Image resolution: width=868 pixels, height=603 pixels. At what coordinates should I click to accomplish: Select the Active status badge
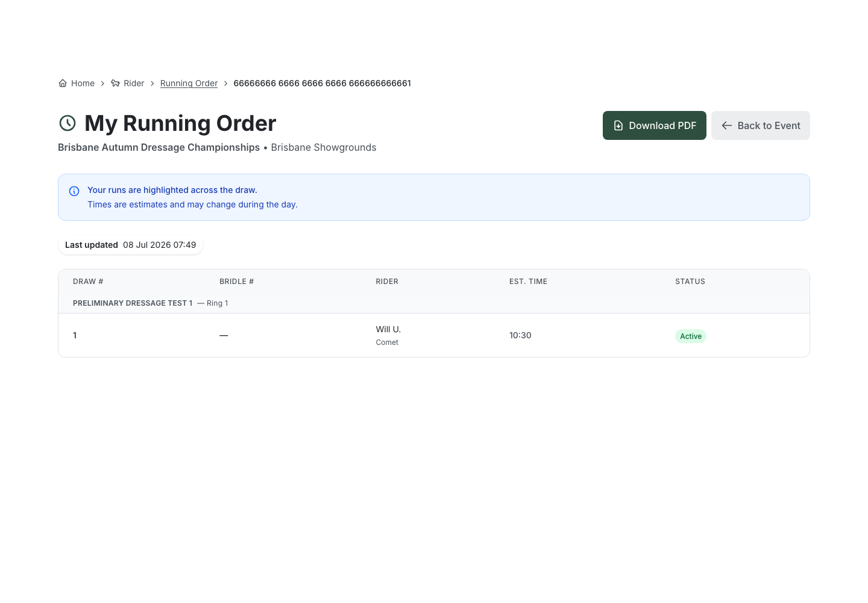[691, 336]
